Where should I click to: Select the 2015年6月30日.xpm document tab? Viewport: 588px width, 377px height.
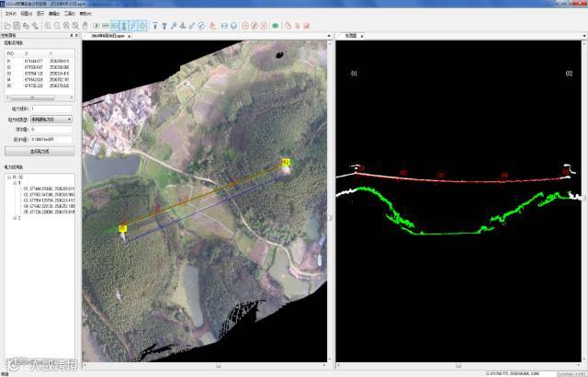[x=107, y=36]
